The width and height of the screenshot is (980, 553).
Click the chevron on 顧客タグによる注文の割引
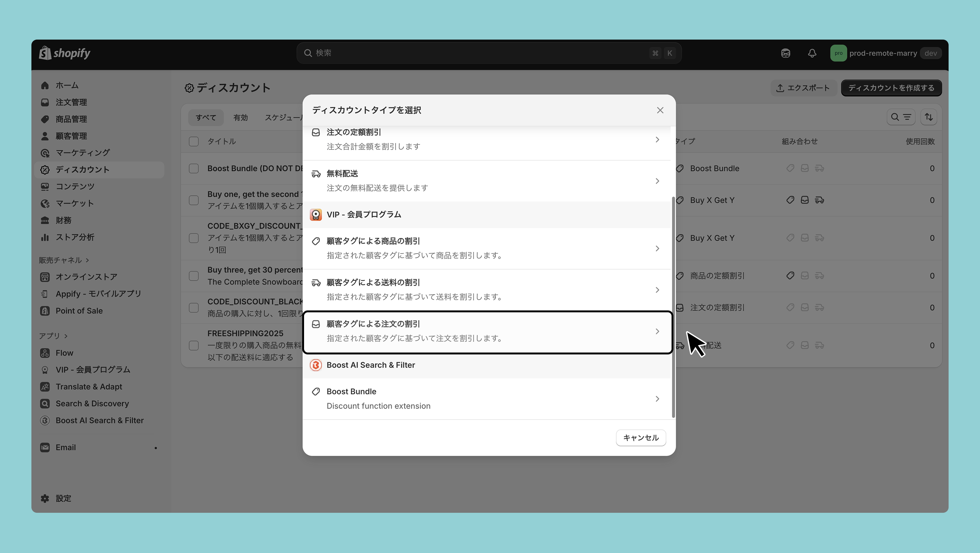(x=657, y=331)
